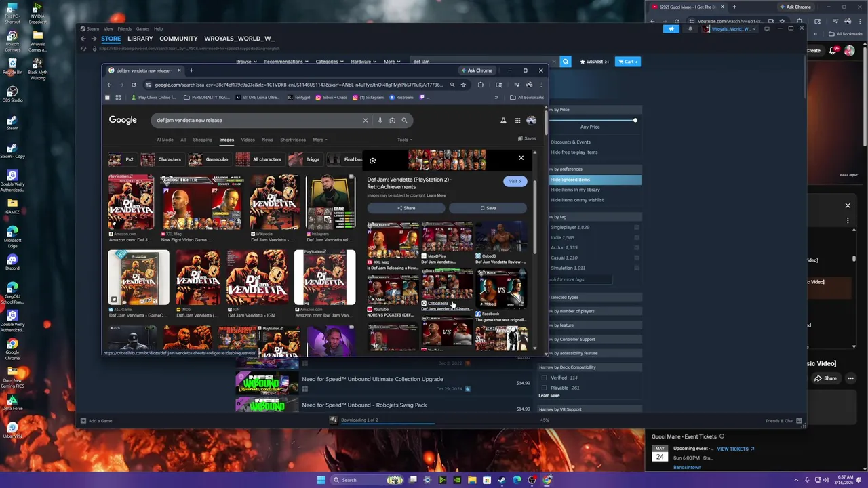
Task: Adjust the Any Price slider handle
Action: pyautogui.click(x=635, y=120)
